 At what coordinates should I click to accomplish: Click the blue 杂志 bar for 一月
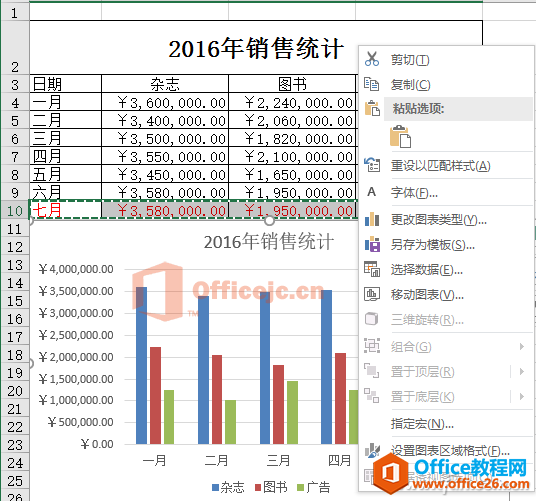(141, 365)
